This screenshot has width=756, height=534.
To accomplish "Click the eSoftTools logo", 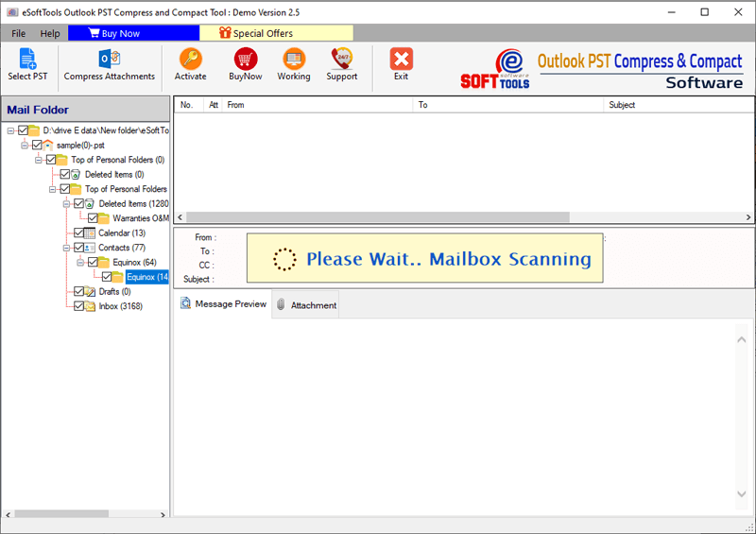I will [494, 69].
